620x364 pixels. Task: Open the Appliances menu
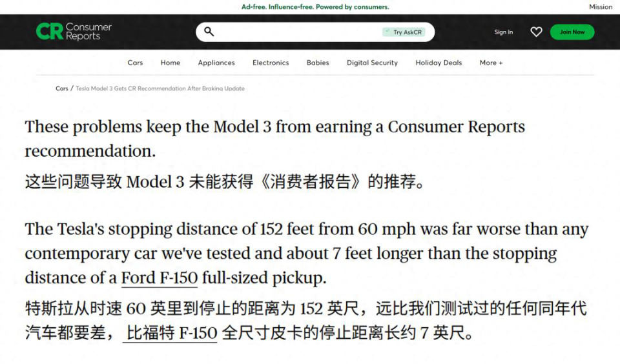click(216, 63)
